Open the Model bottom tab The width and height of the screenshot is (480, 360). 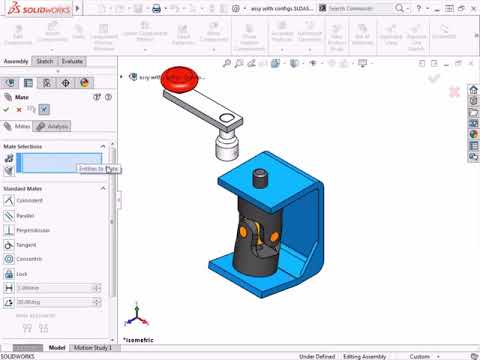pyautogui.click(x=57, y=348)
